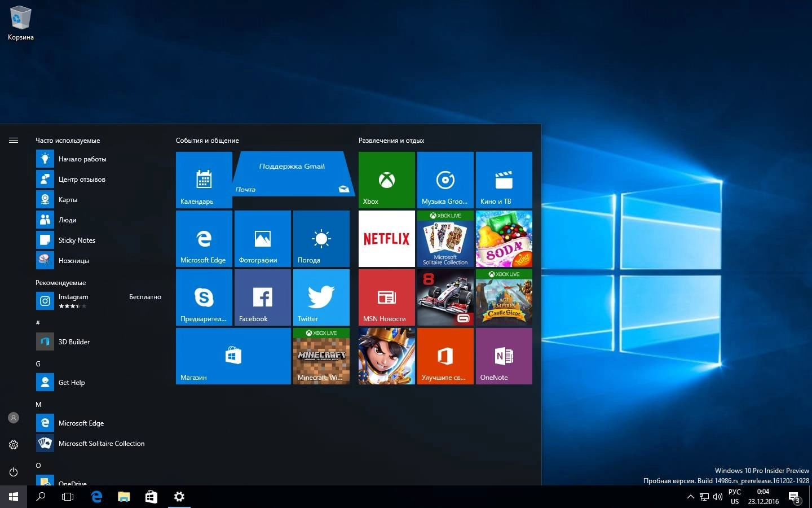The width and height of the screenshot is (812, 508).
Task: Open Центр отзывов app
Action: 99,179
